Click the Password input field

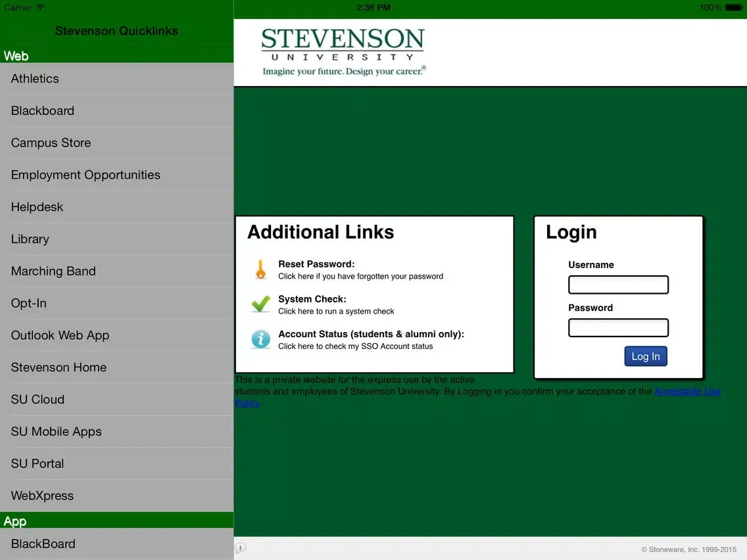(618, 327)
